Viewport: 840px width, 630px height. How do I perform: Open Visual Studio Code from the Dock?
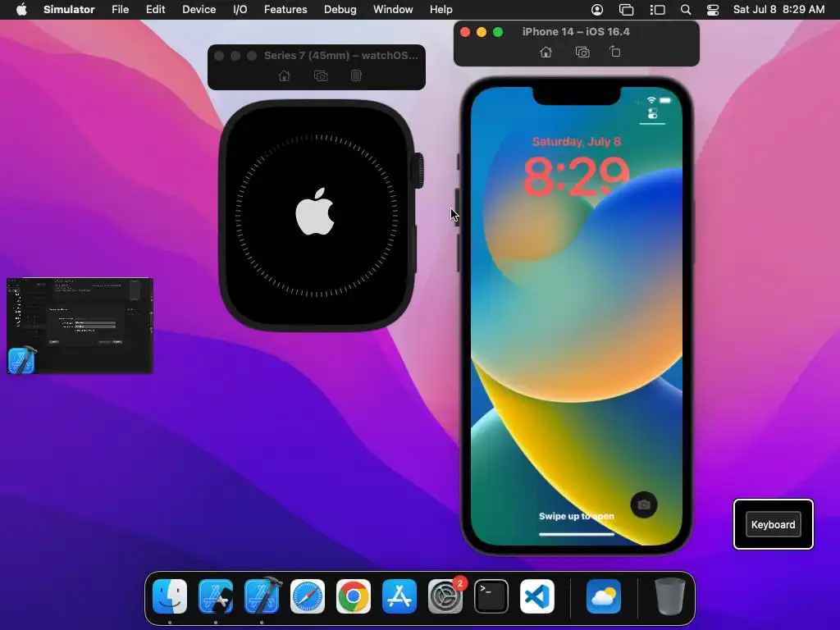[x=537, y=596]
